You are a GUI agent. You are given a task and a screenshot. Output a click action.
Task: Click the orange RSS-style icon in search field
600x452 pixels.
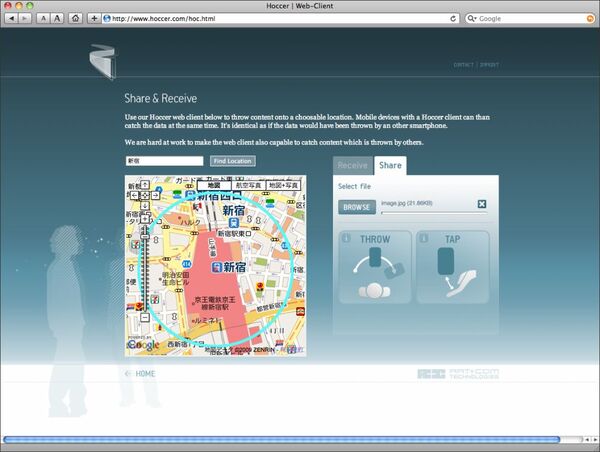[590, 18]
